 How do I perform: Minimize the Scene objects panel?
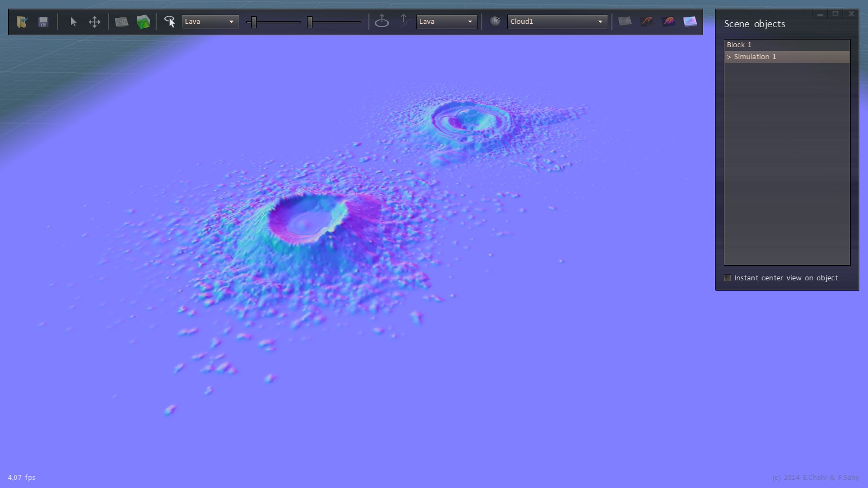coord(820,14)
